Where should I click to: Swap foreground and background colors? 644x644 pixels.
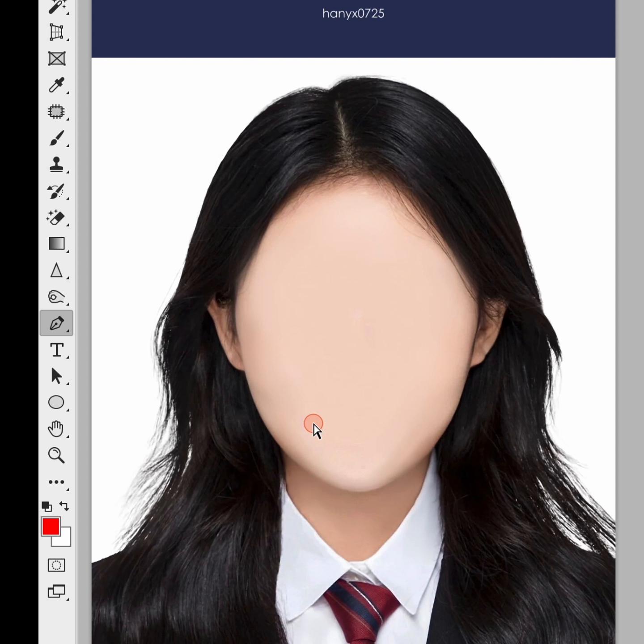[64, 506]
